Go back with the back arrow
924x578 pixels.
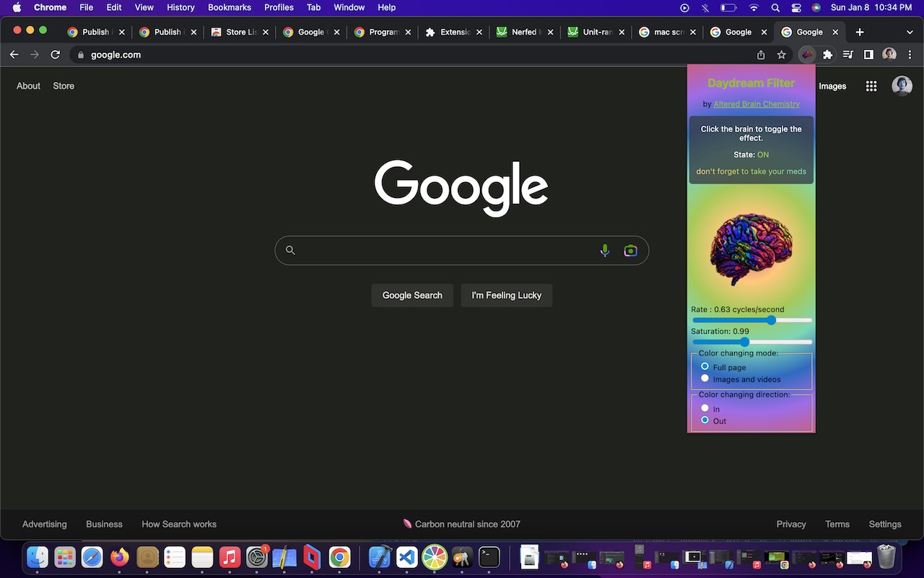[x=14, y=55]
